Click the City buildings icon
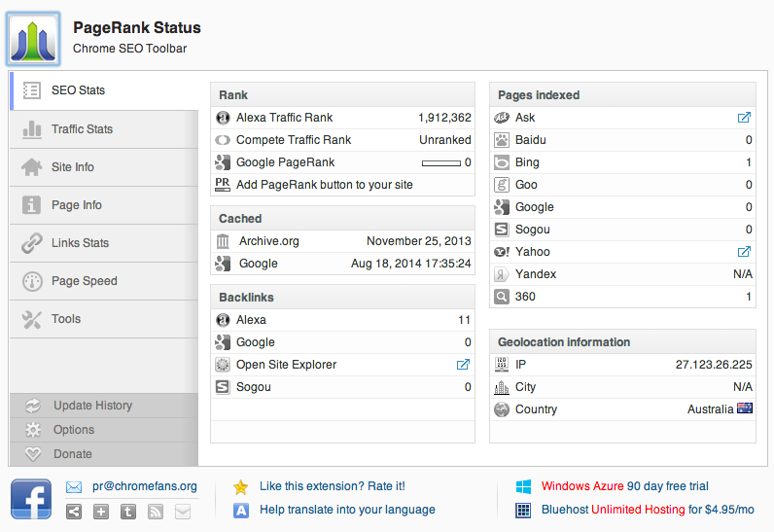The image size is (774, 532). (502, 387)
